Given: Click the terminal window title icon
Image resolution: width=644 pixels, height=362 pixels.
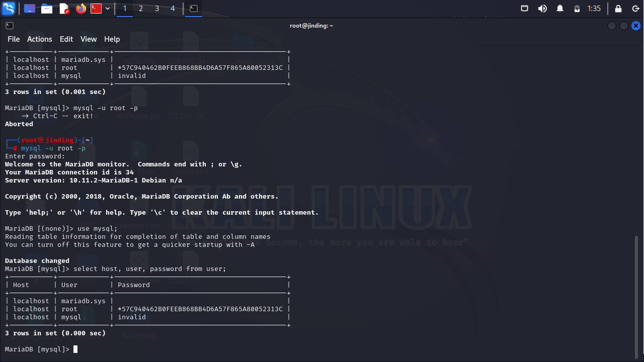Looking at the screenshot, I should coord(10,26).
